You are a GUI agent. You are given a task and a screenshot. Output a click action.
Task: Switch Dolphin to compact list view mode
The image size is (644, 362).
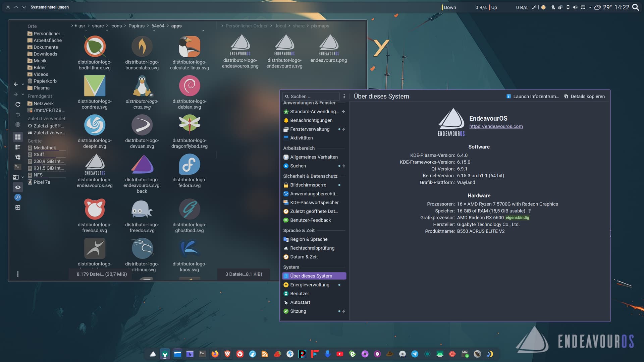coord(18,147)
